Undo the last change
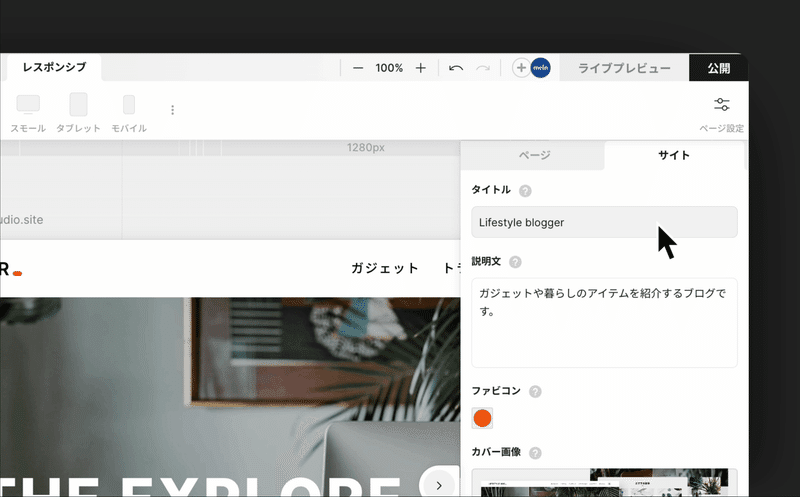This screenshot has height=497, width=800. click(x=456, y=68)
